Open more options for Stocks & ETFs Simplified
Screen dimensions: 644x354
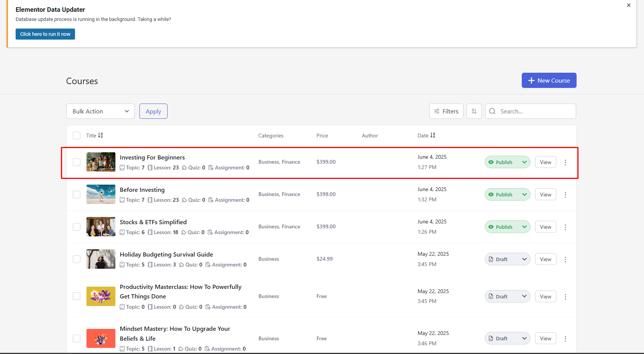(x=565, y=227)
